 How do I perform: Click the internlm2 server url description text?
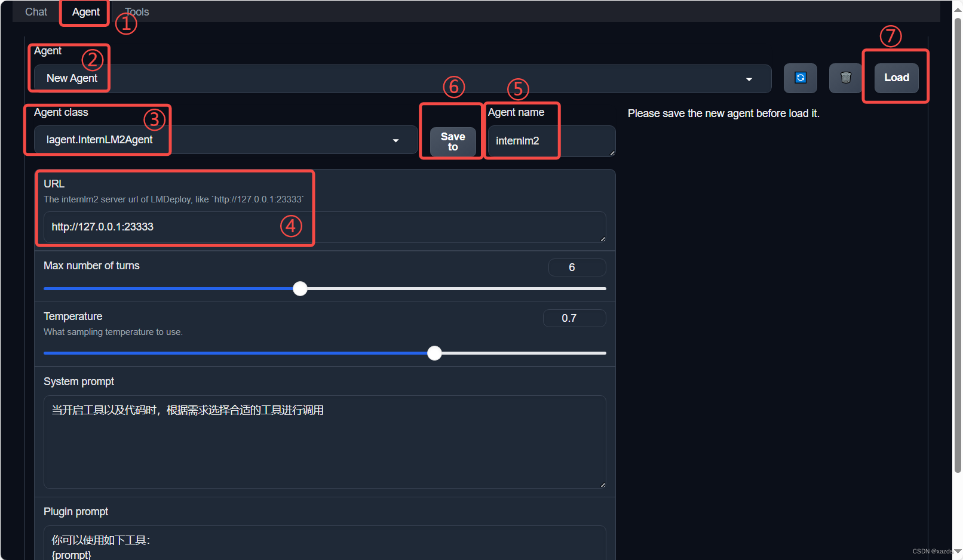174,199
